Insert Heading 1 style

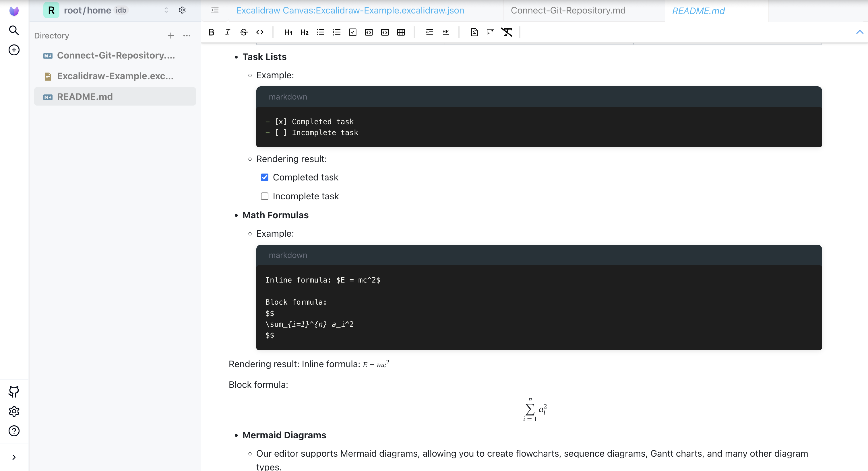pos(288,32)
